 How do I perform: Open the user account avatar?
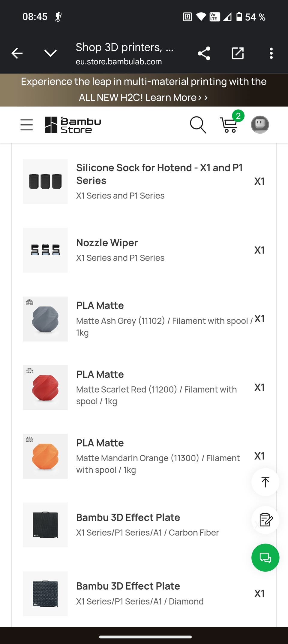pyautogui.click(x=260, y=125)
